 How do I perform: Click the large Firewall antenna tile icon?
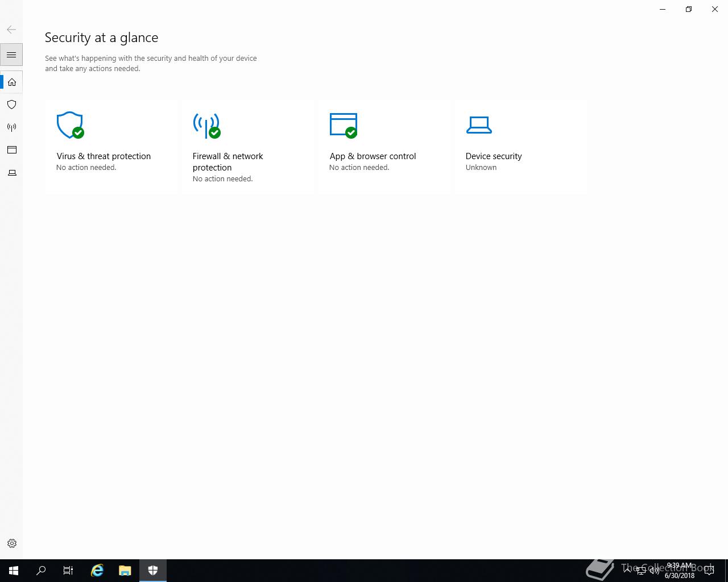pos(207,126)
